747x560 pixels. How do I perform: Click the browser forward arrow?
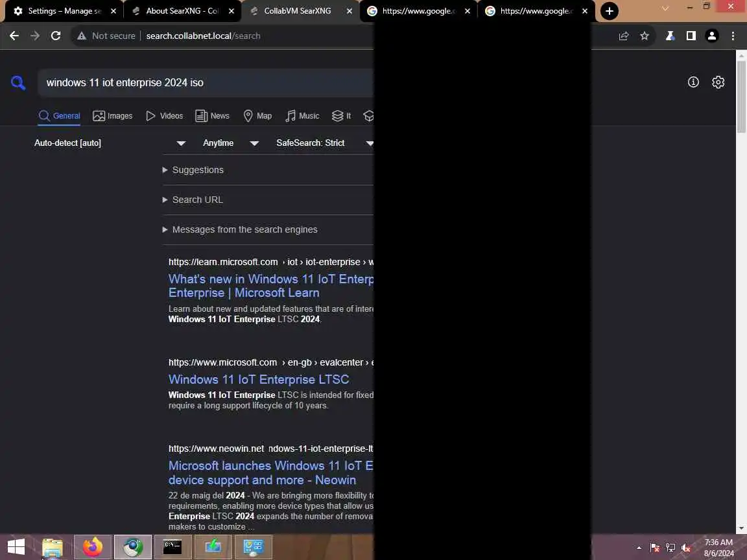click(x=35, y=36)
